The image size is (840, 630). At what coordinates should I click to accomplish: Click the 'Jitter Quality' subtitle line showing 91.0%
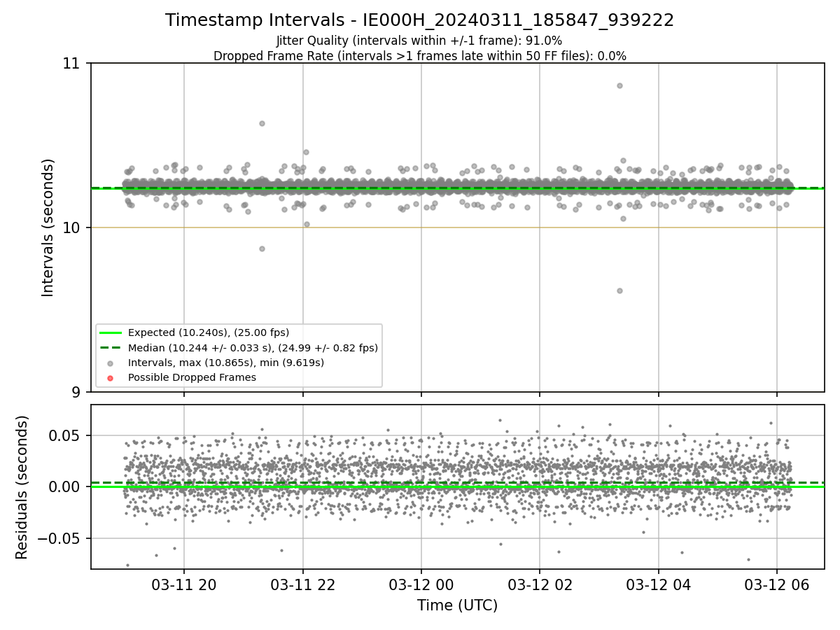pos(419,41)
